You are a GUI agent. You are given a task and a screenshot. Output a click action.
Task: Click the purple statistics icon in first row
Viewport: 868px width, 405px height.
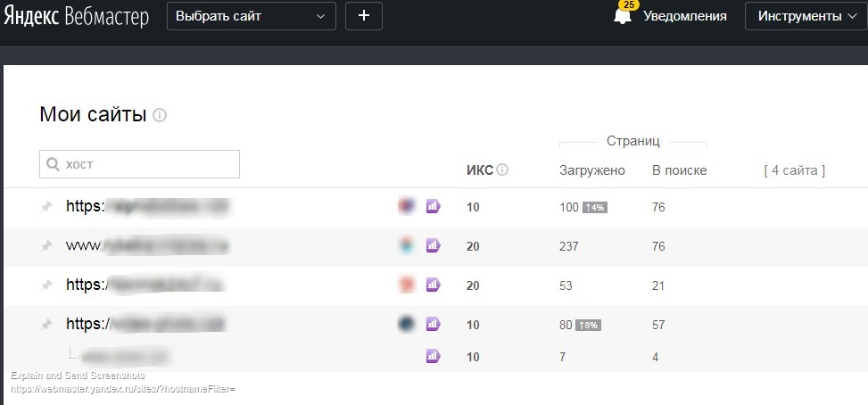click(x=434, y=207)
